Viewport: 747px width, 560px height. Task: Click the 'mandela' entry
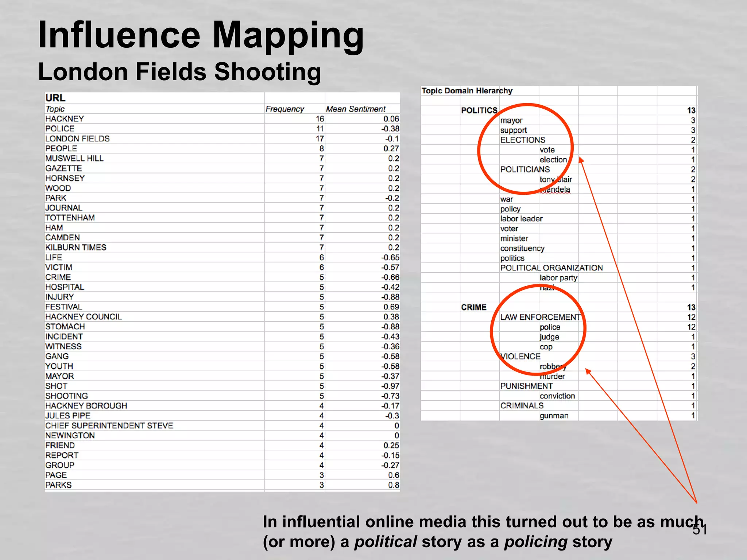555,189
